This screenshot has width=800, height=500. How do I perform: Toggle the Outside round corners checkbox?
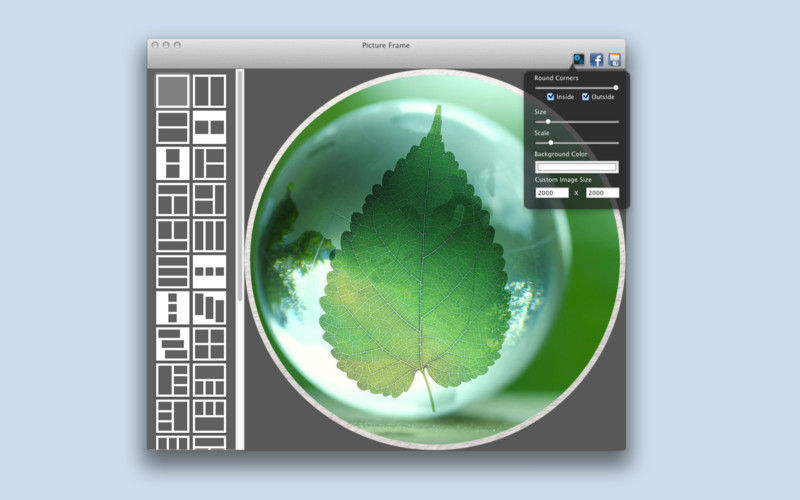coord(586,97)
